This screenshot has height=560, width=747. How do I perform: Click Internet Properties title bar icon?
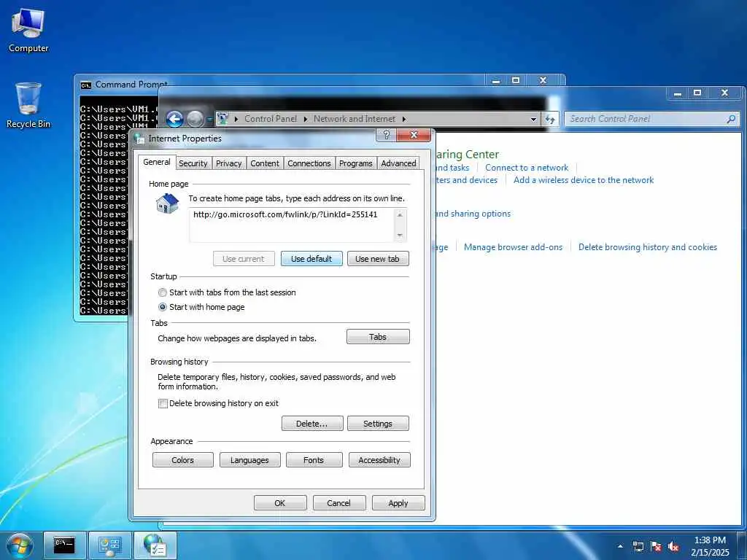(139, 139)
